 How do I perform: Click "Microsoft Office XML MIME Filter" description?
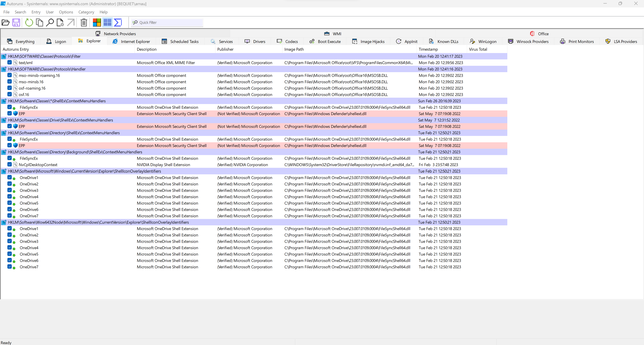tap(166, 63)
